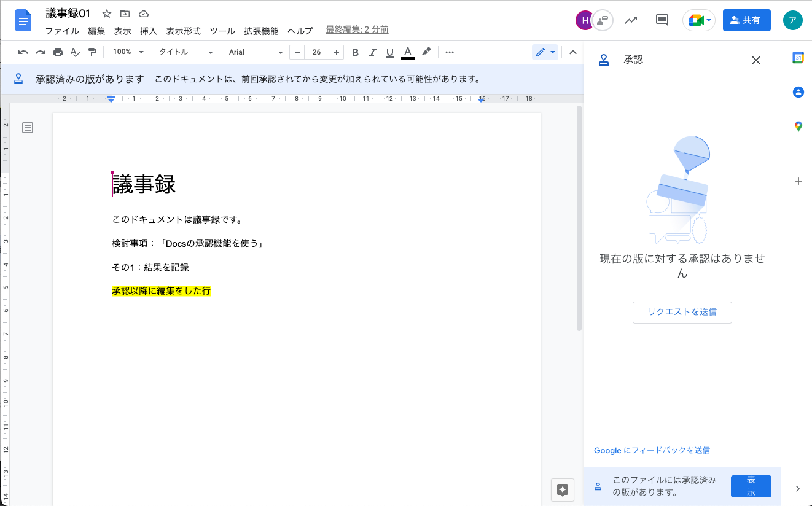Click the redo arrow
The image size is (812, 506).
[41, 52]
